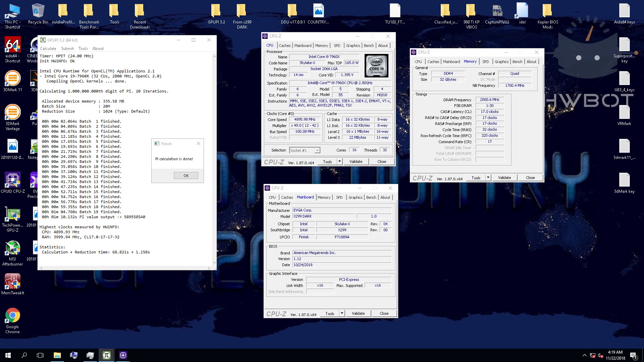
Task: Show hidden system tray icons chevron
Action: pyautogui.click(x=584, y=355)
